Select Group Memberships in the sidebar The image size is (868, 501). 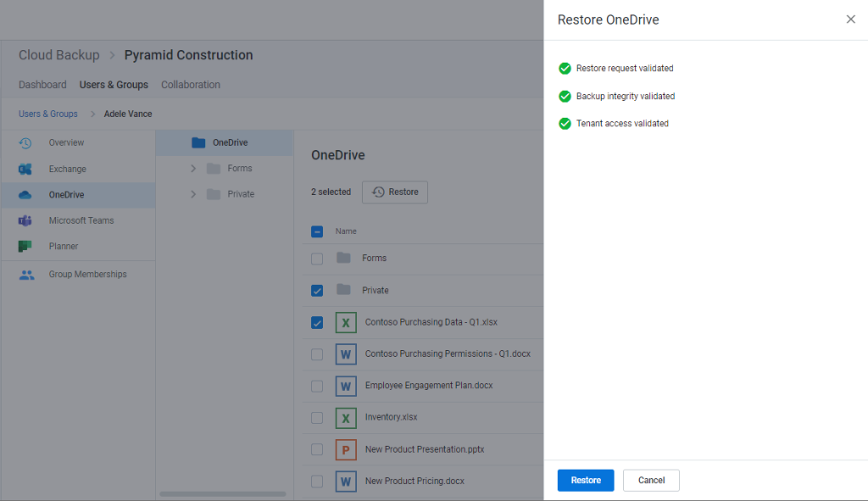click(78, 275)
